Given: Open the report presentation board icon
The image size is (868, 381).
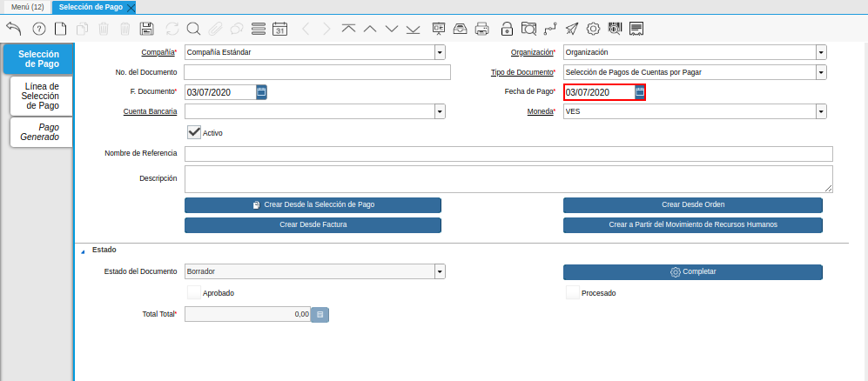Looking at the screenshot, I should 439,28.
